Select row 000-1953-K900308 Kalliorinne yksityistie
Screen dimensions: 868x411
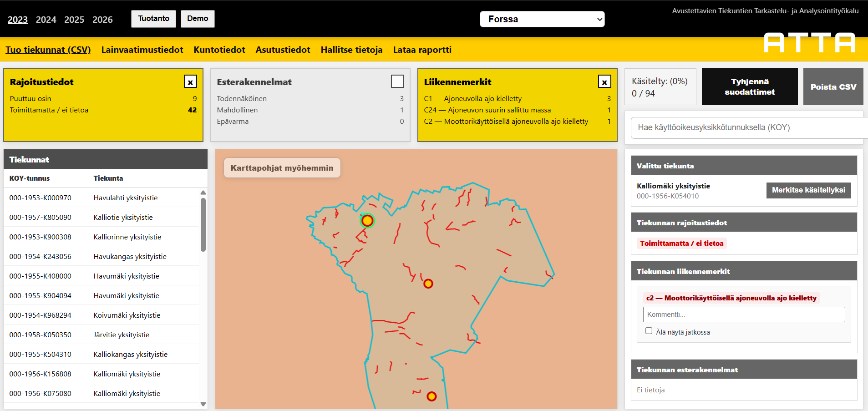pyautogui.click(x=101, y=237)
